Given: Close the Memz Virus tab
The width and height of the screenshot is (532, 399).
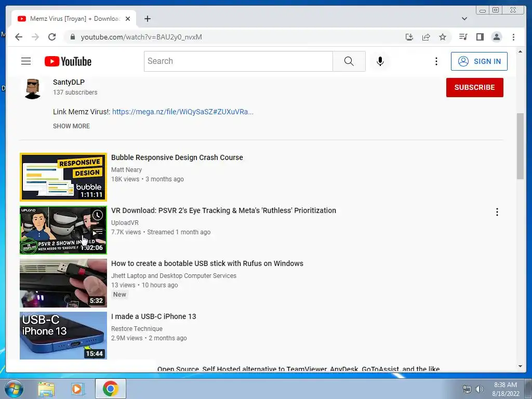Looking at the screenshot, I should tap(128, 19).
